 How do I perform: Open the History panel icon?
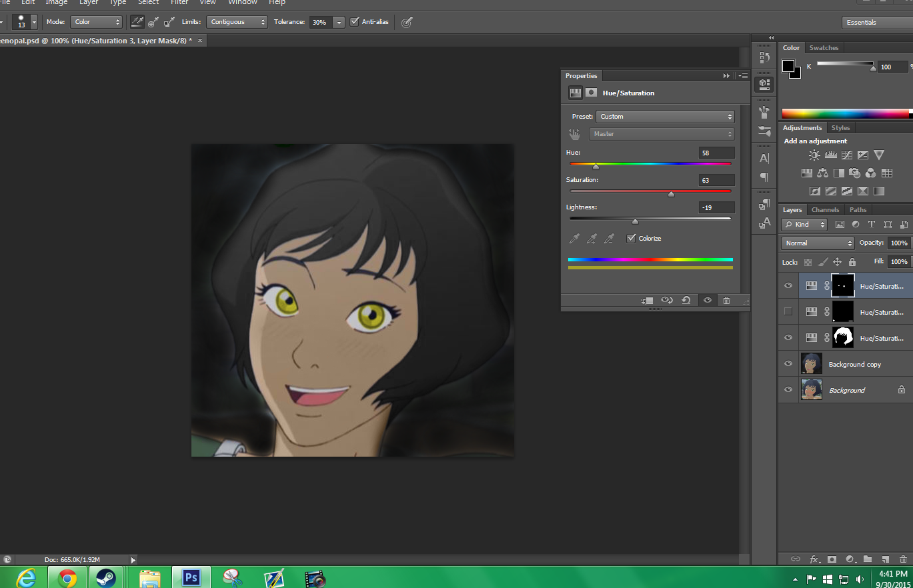(x=764, y=57)
